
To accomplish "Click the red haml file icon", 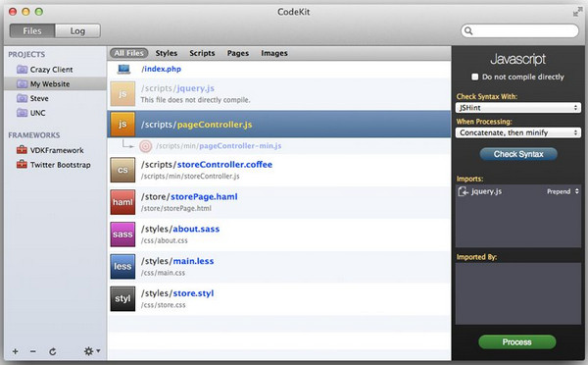I will pos(122,202).
